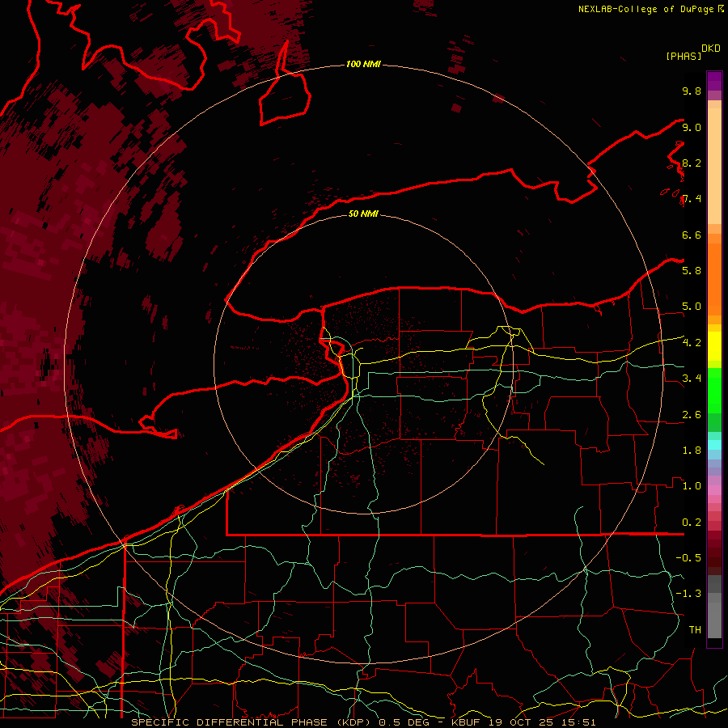The height and width of the screenshot is (728, 728).
Task: Click the TH threshold label
Action: click(x=695, y=630)
